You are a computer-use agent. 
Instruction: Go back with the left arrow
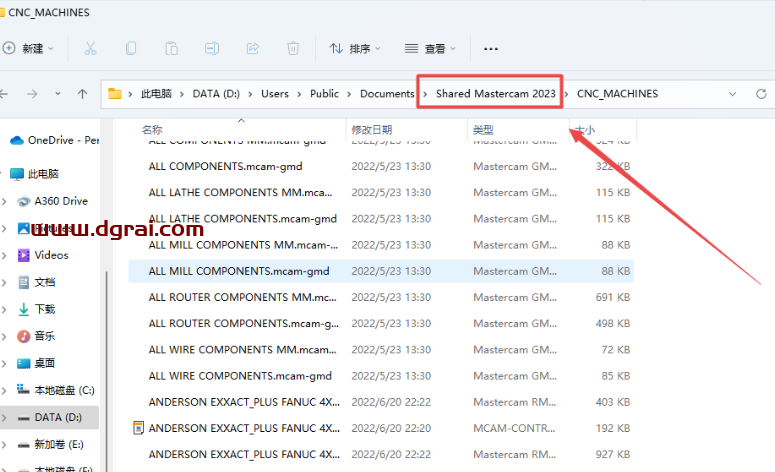point(4,94)
